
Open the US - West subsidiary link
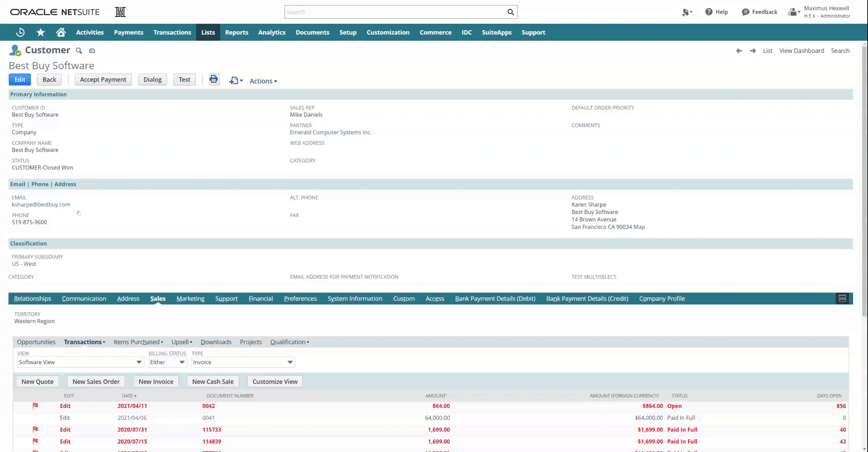click(x=24, y=264)
